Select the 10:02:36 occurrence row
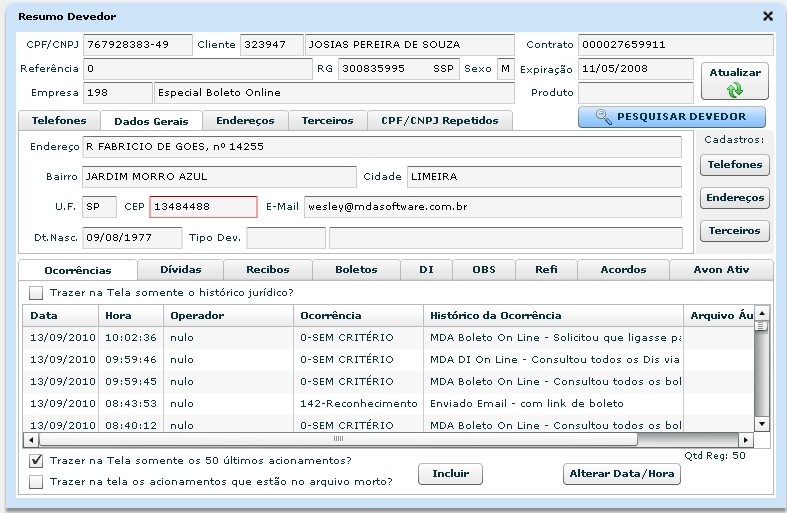The image size is (787, 513). (388, 338)
